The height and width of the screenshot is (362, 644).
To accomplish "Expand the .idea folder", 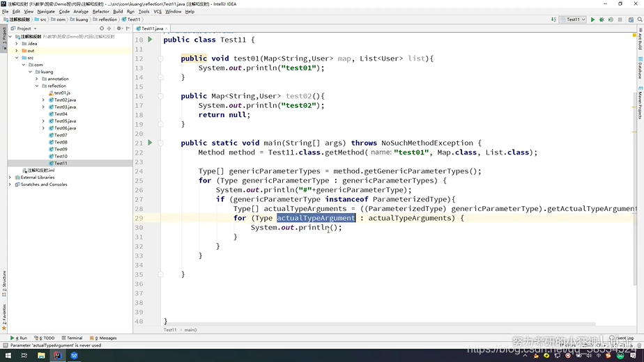I will (x=17, y=43).
